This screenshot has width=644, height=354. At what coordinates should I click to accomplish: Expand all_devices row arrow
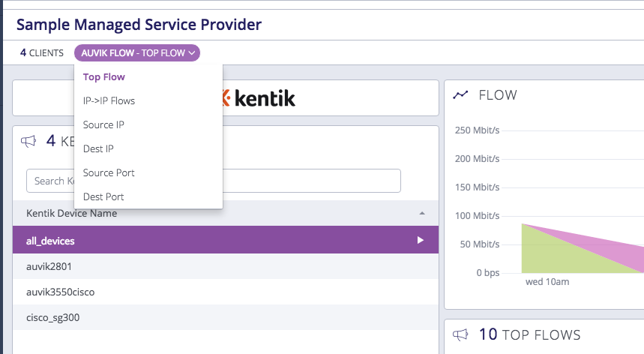(x=420, y=240)
